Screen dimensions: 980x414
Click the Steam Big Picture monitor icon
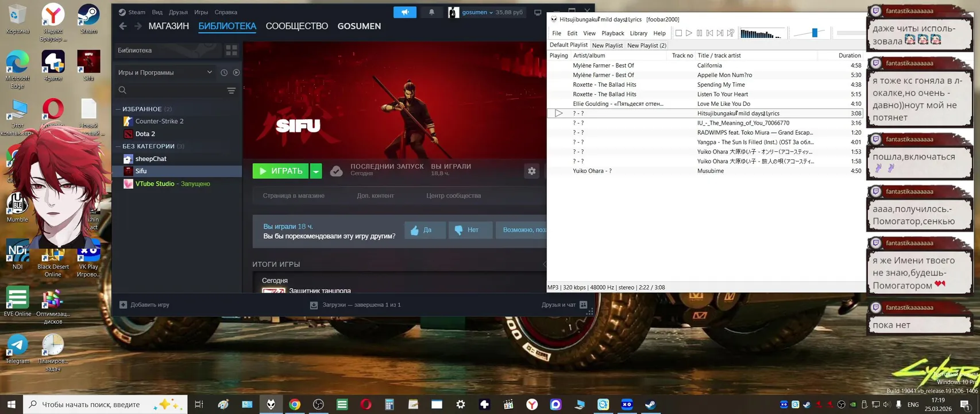[x=538, y=12]
